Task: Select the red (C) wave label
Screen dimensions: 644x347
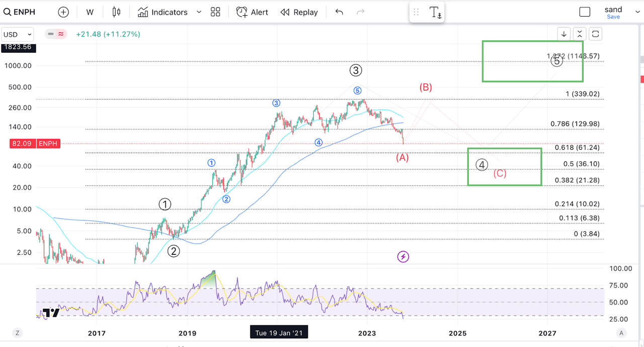Action: 500,173
